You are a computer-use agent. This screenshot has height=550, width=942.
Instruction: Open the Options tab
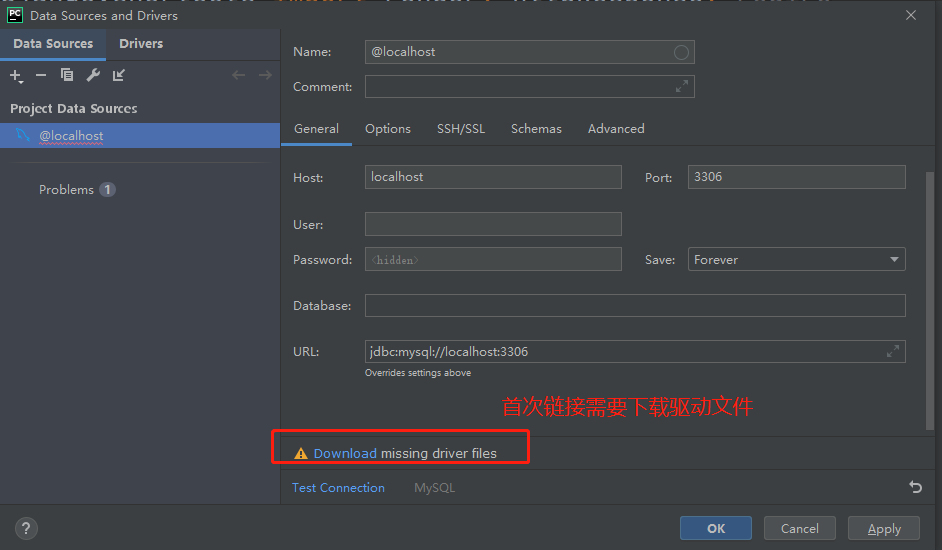point(387,129)
